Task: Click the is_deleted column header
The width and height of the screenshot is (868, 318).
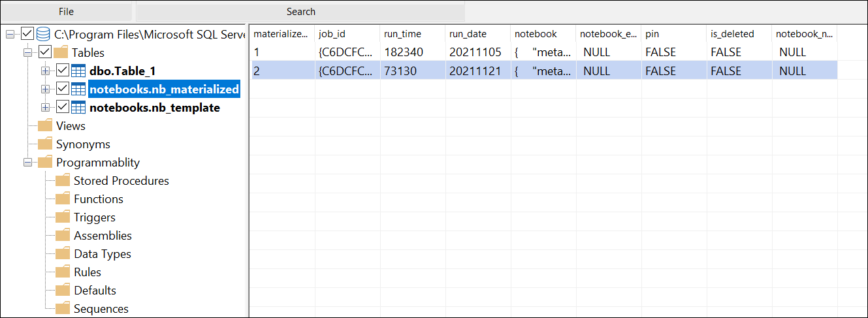Action: click(x=739, y=33)
